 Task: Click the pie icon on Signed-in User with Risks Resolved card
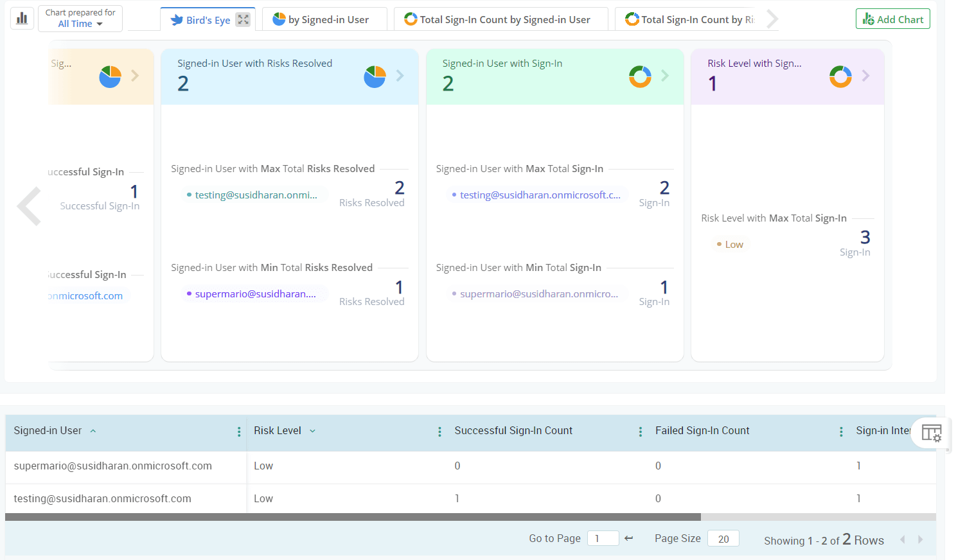(x=374, y=76)
